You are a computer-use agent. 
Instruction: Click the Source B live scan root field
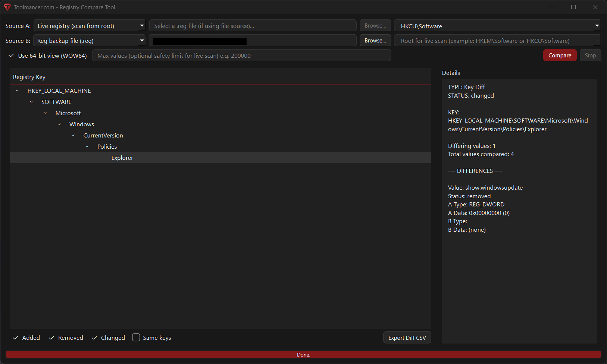click(x=497, y=41)
